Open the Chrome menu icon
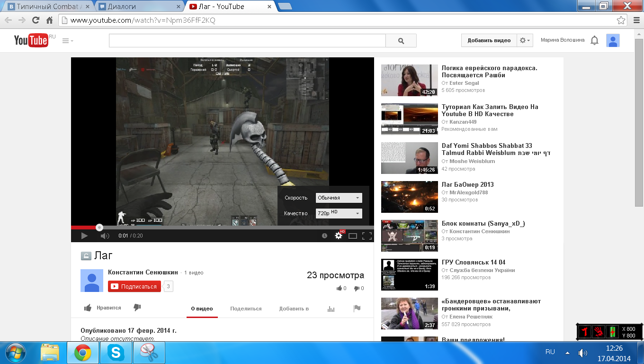Viewport: 644px width, 364px height. coord(636,20)
